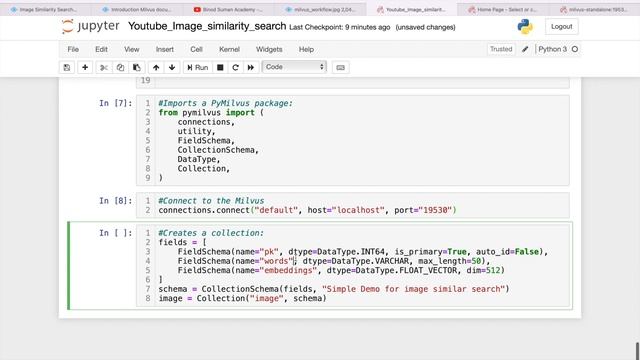Restart the kernel
The image size is (640, 360).
tap(236, 67)
